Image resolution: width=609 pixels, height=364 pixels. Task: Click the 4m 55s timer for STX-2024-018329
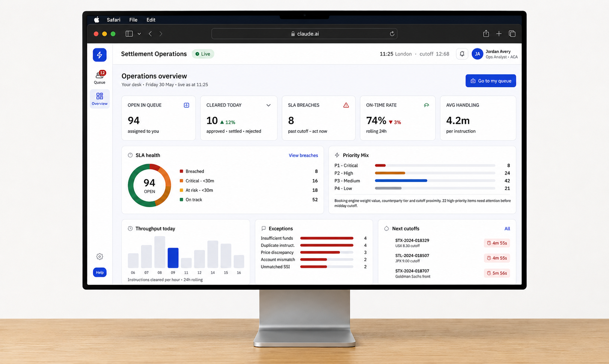497,243
